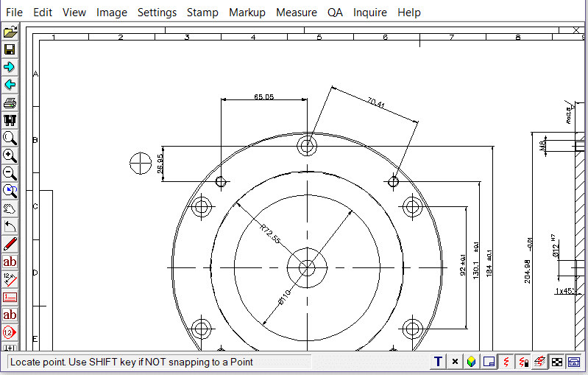
Task: Open the File menu
Action: pos(14,13)
